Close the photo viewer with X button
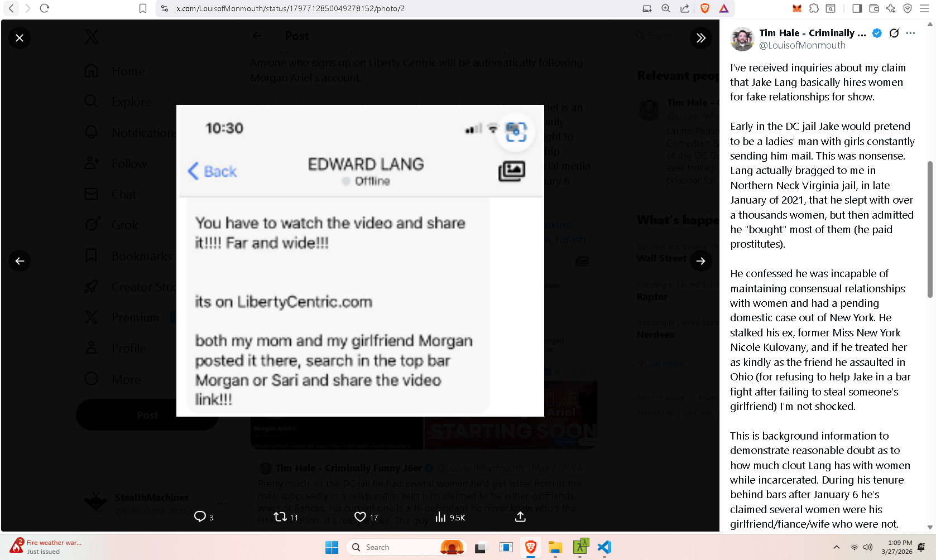This screenshot has width=936, height=560. click(20, 38)
